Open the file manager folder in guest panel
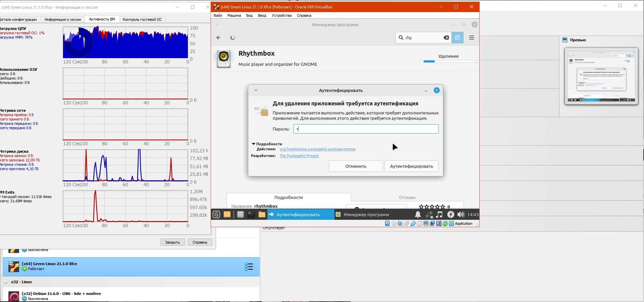Viewport: 644px width, 302px height. (x=262, y=214)
